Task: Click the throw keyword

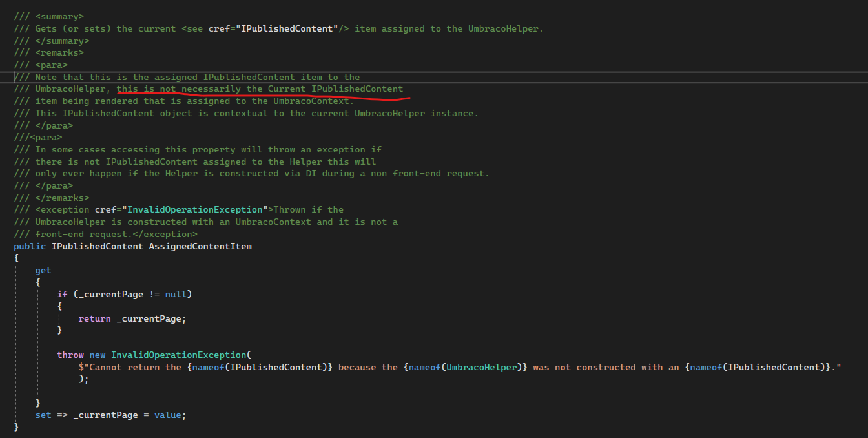Action: click(x=70, y=355)
